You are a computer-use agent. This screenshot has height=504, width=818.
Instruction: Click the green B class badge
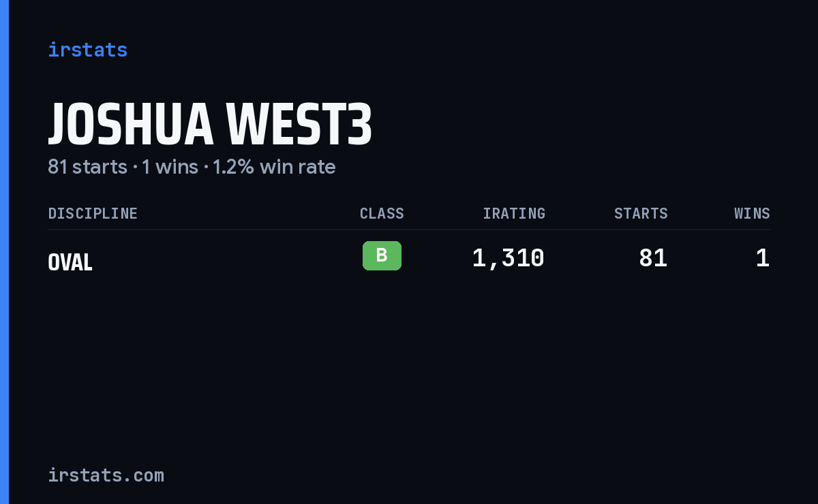(x=382, y=255)
